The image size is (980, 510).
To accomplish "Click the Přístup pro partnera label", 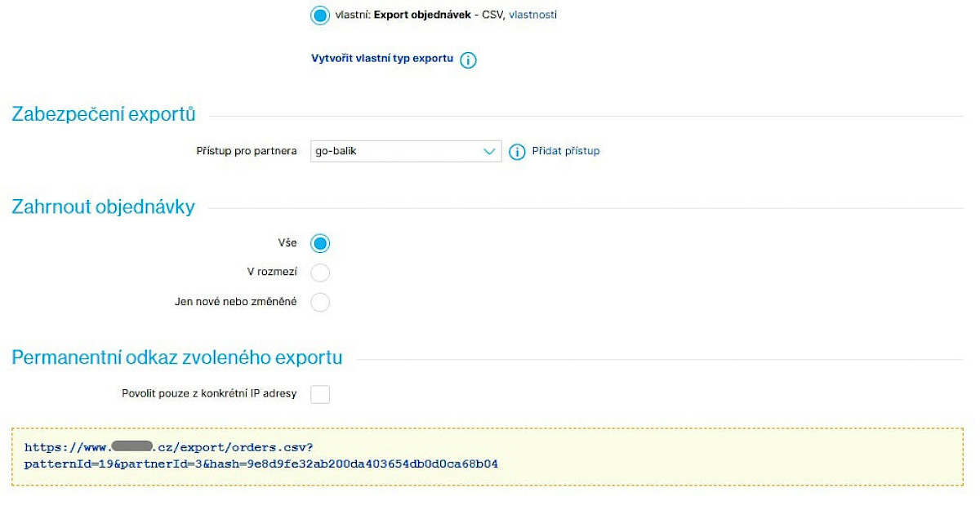I will coord(247,151).
